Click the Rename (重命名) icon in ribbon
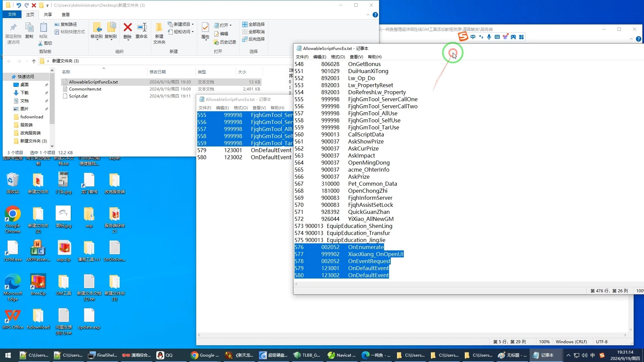644x362 pixels. point(142,27)
